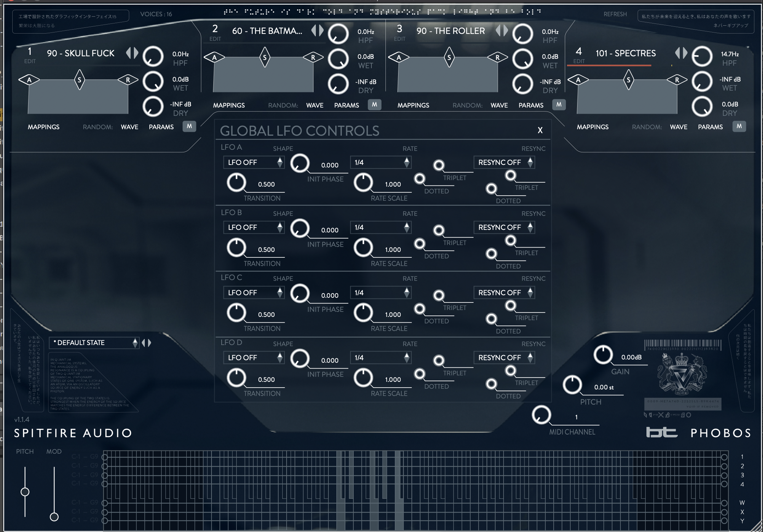
Task: Click the LFO B INIT PHASE knob
Action: pos(300,228)
